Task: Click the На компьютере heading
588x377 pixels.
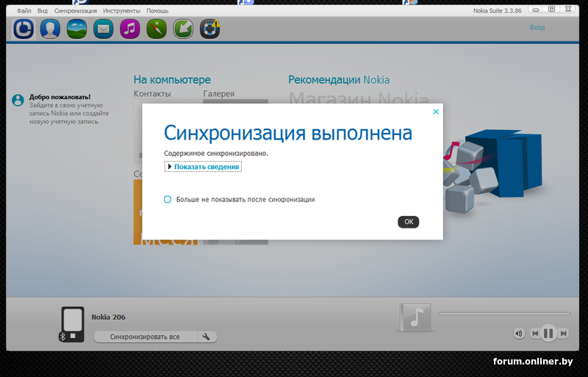Action: (x=172, y=79)
